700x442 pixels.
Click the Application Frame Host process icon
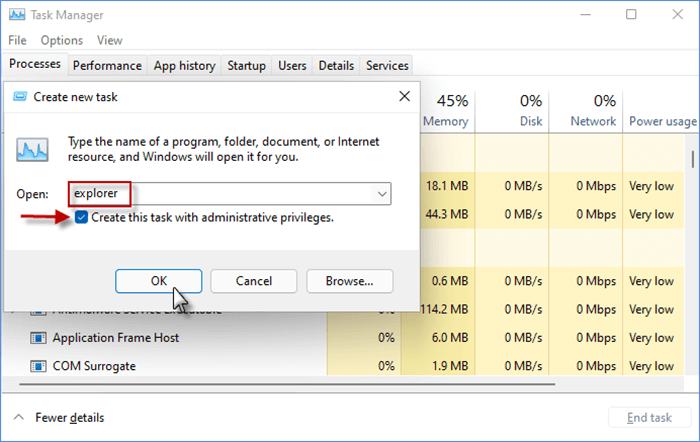[x=38, y=338]
